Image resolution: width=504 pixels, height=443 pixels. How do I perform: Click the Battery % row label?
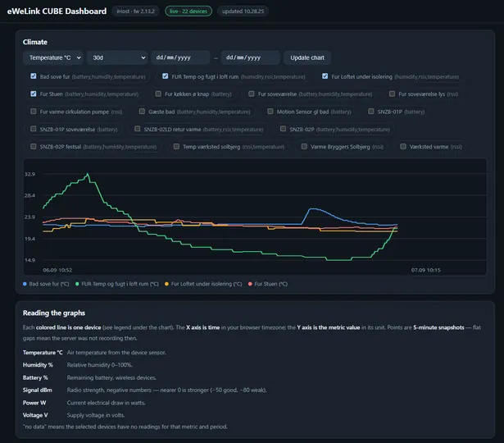35,377
